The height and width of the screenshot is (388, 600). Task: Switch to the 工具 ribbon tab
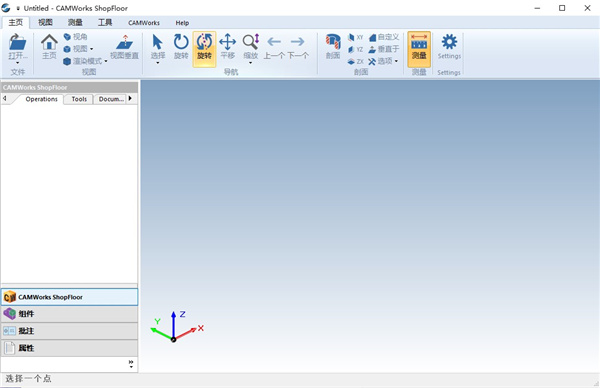[105, 23]
